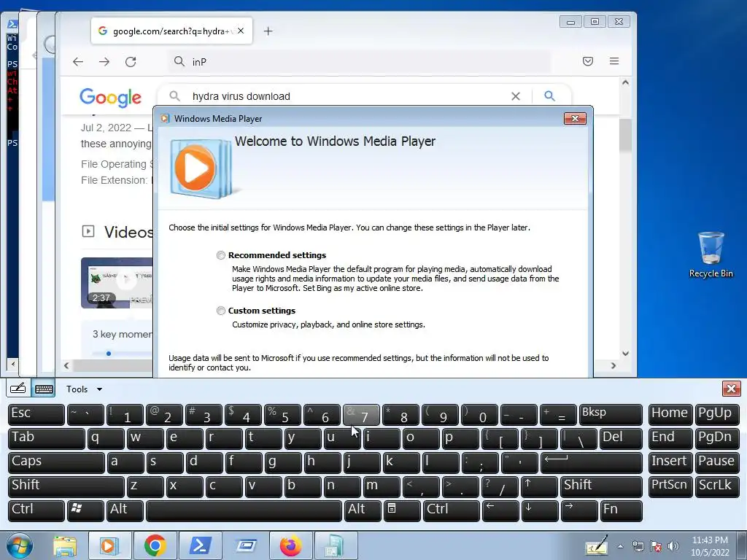Viewport: 747px width, 560px height.
Task: Open Google Chrome from the taskbar
Action: pos(155,545)
